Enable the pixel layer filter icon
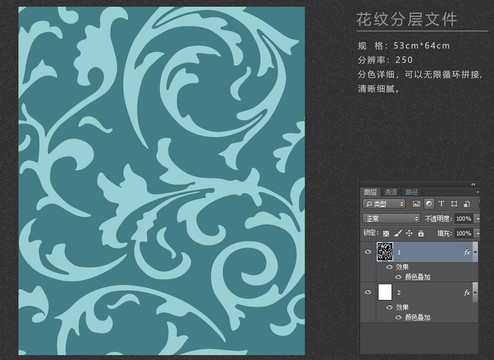This screenshot has height=360, width=494. click(x=416, y=204)
